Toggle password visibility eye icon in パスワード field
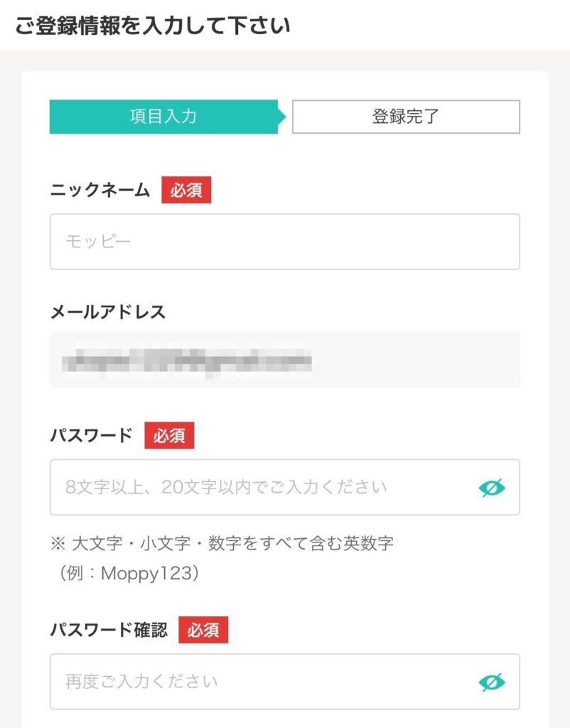Screen dimensions: 570x728 point(492,488)
